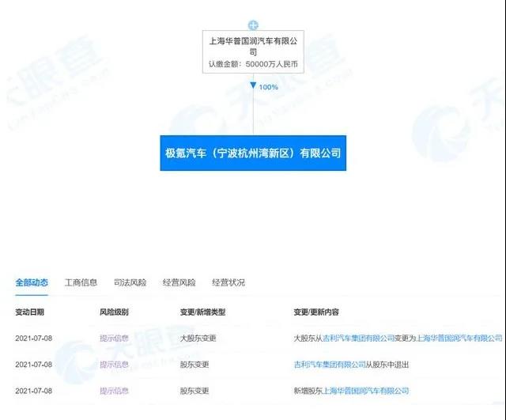Expand the plus icon above the shareholder node
This screenshot has width=506, height=420.
(253, 26)
